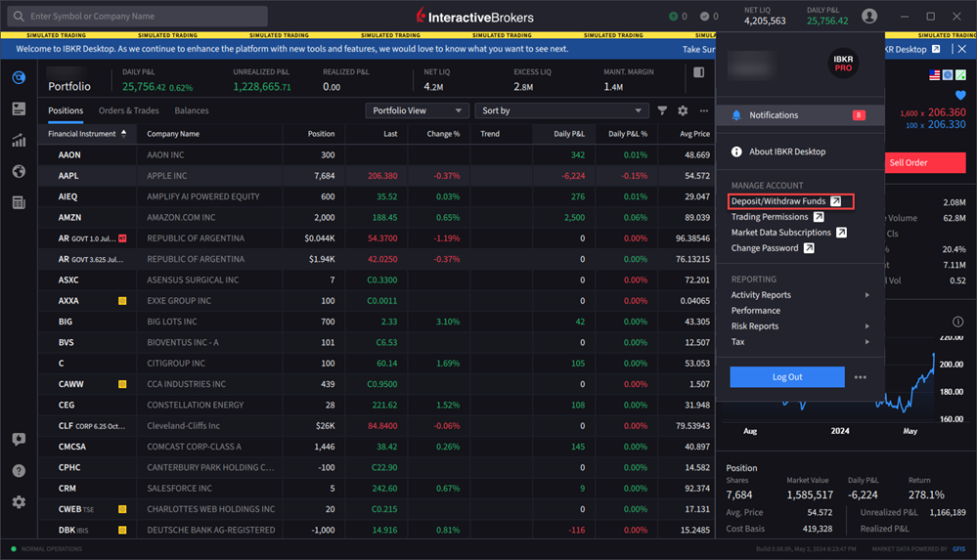The width and height of the screenshot is (977, 560).
Task: Switch to the Balances tab
Action: click(192, 110)
